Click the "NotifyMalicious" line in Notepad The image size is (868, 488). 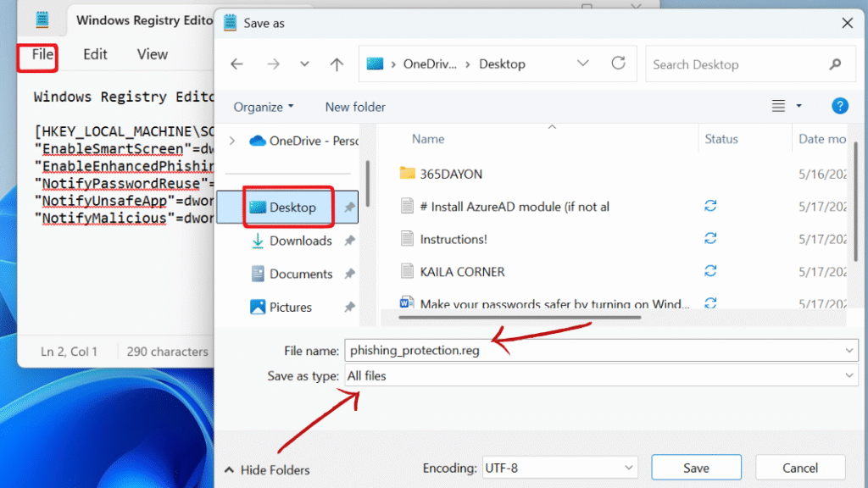(x=124, y=219)
